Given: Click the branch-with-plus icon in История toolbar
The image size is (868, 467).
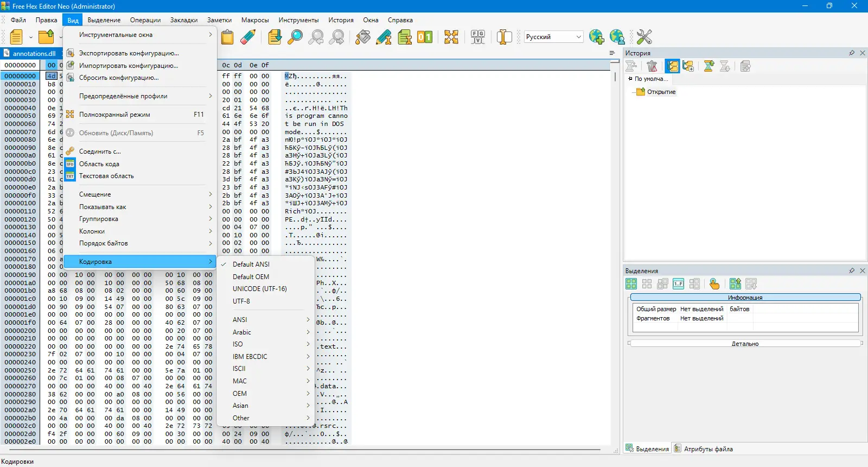Looking at the screenshot, I should [x=688, y=66].
